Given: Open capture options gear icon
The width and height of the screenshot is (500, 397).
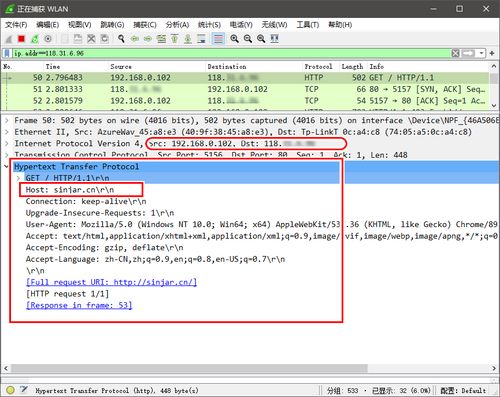Looking at the screenshot, I should [x=48, y=39].
